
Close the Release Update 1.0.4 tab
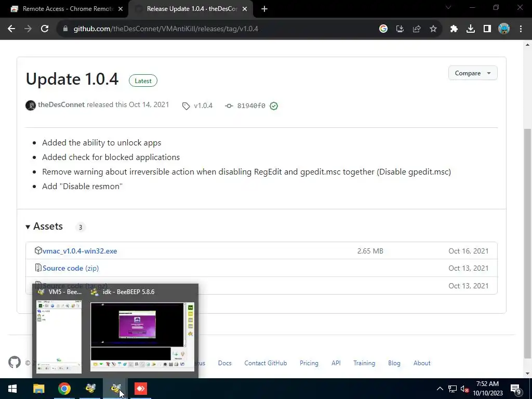(x=245, y=9)
